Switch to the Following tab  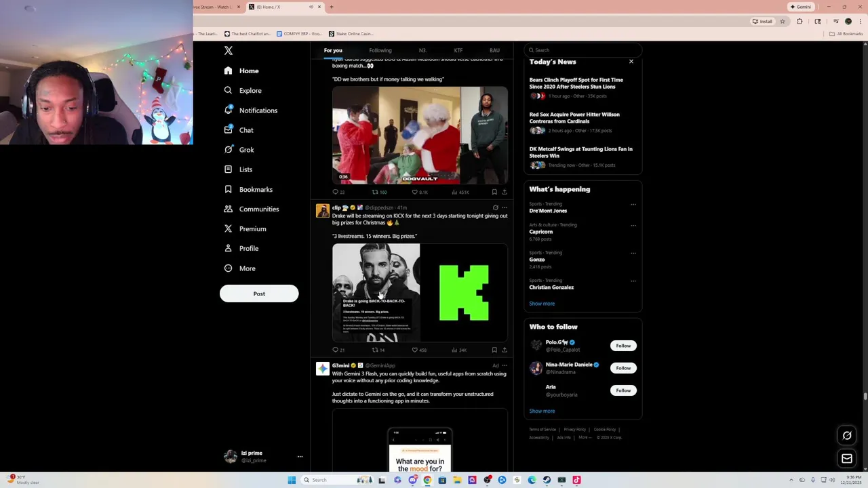(x=380, y=50)
